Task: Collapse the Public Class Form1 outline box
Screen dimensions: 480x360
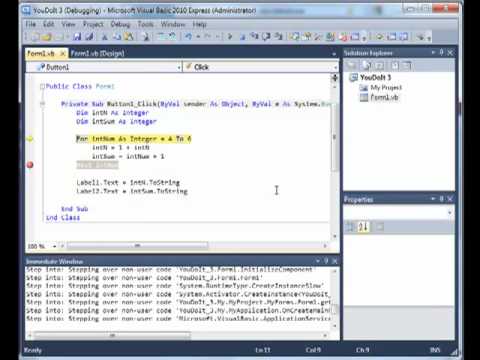Action: tap(42, 87)
